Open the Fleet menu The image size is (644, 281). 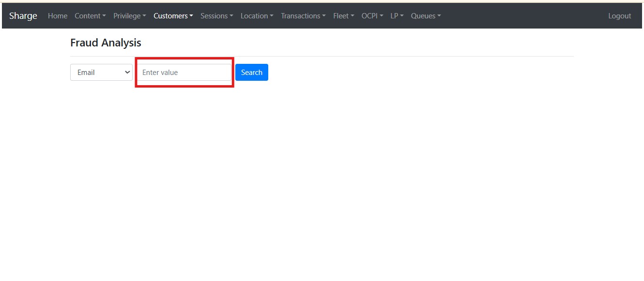pos(343,16)
